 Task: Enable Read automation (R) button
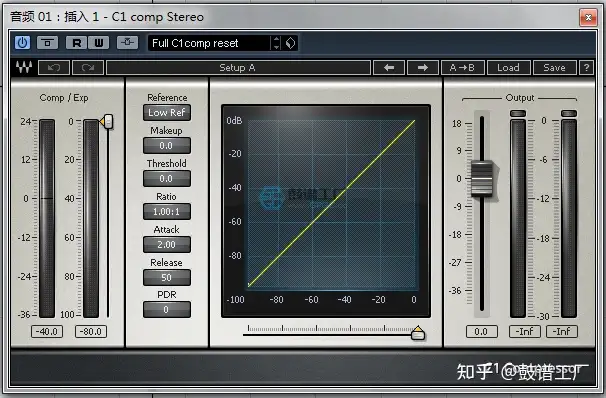[x=77, y=43]
